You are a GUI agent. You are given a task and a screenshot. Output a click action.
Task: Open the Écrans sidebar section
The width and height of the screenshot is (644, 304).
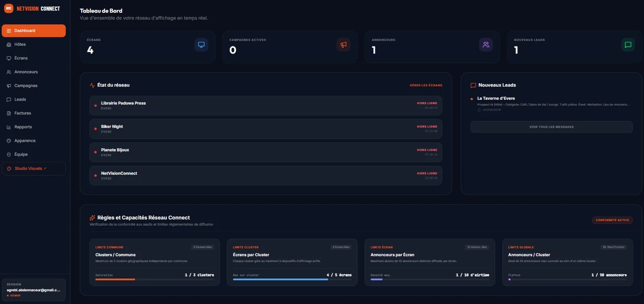pos(33,58)
